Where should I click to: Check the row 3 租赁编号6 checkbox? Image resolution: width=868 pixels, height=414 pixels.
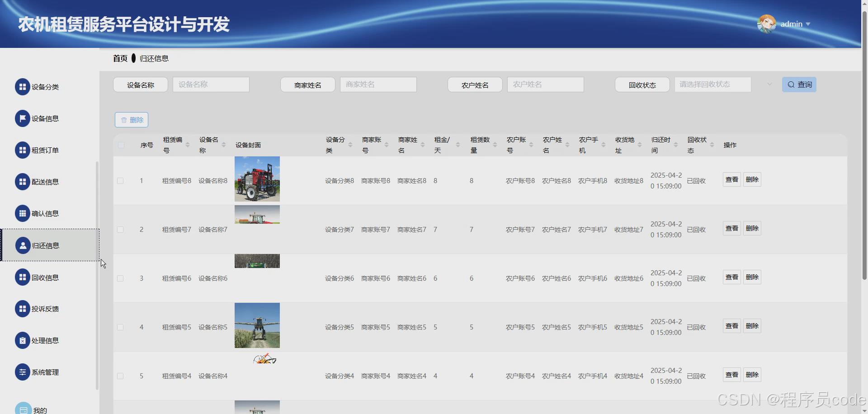pyautogui.click(x=120, y=278)
